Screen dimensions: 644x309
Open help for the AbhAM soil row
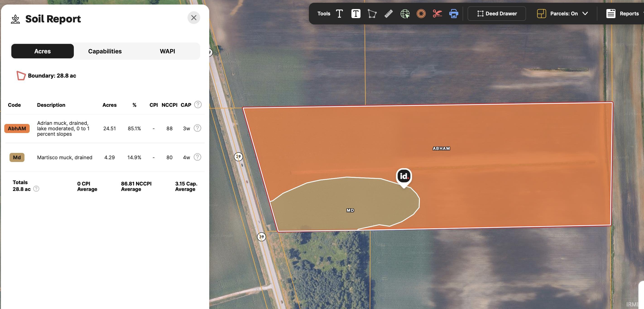click(197, 128)
